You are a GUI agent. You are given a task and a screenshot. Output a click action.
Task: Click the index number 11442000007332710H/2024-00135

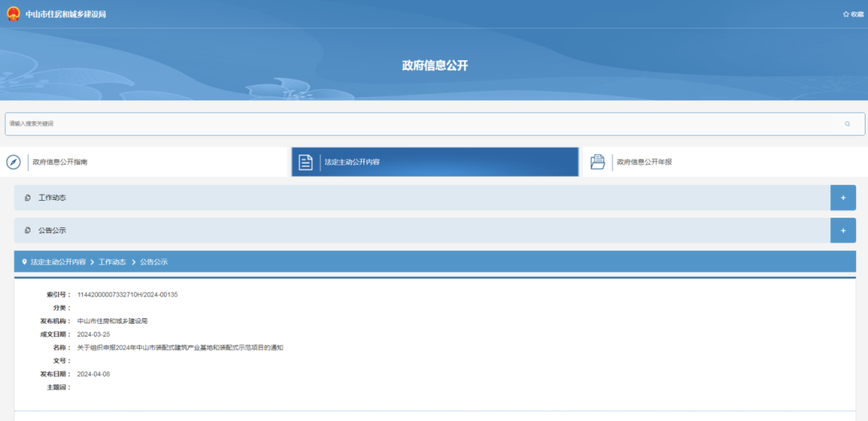[x=127, y=294]
